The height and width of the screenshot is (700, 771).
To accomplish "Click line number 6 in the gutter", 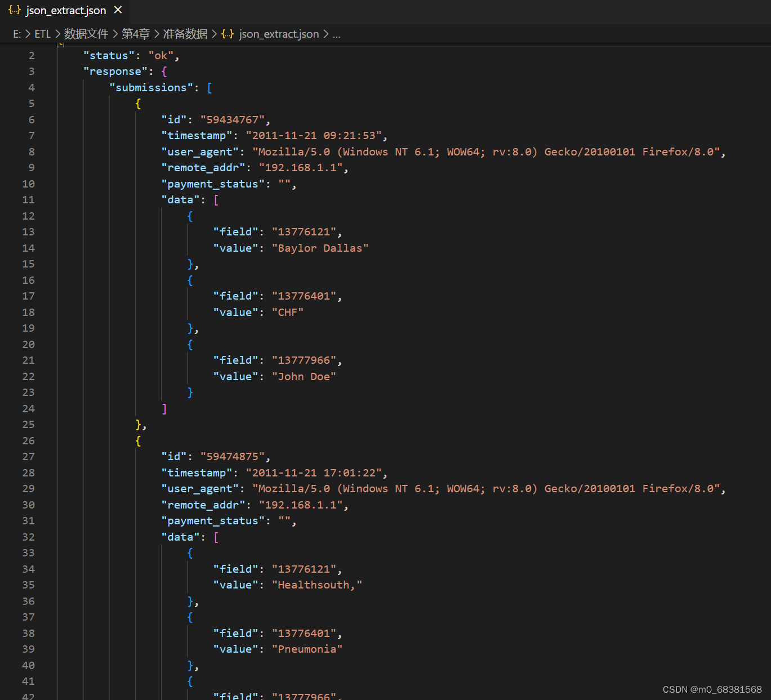I will tap(32, 119).
